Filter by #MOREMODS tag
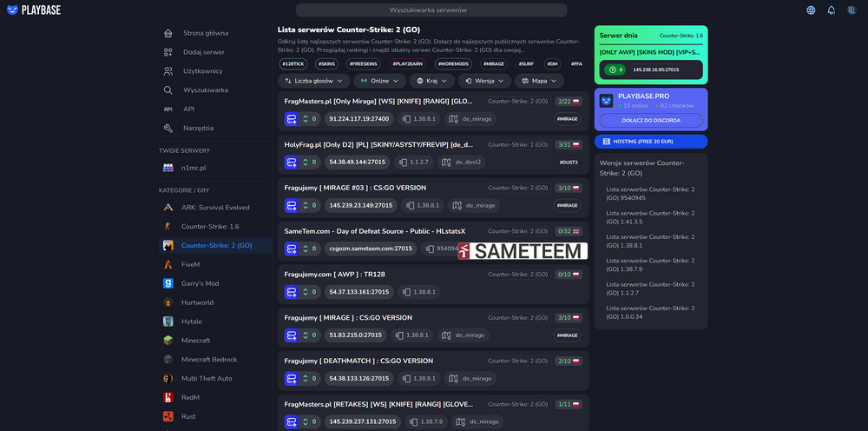Image resolution: width=868 pixels, height=431 pixels. [x=453, y=63]
